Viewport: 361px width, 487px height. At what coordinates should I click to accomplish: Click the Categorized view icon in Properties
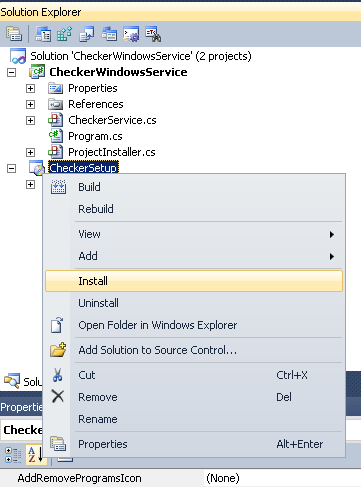(x=13, y=455)
